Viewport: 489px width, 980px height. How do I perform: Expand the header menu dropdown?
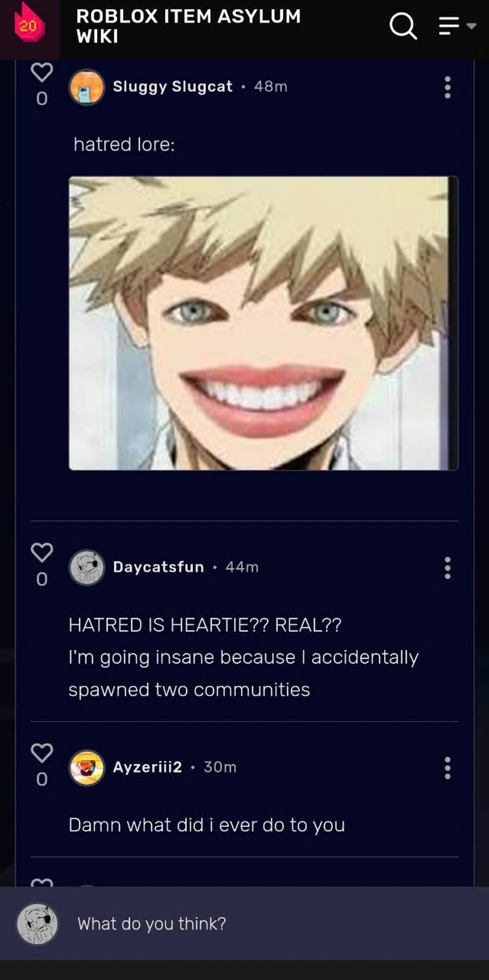click(x=457, y=26)
